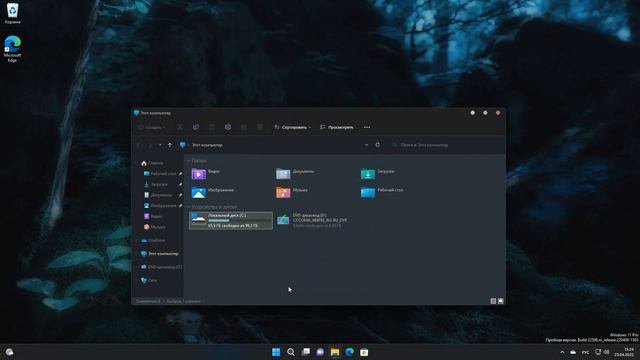Click the Delete trash icon in the toolbar
This screenshot has width=640, height=360.
(x=260, y=127)
